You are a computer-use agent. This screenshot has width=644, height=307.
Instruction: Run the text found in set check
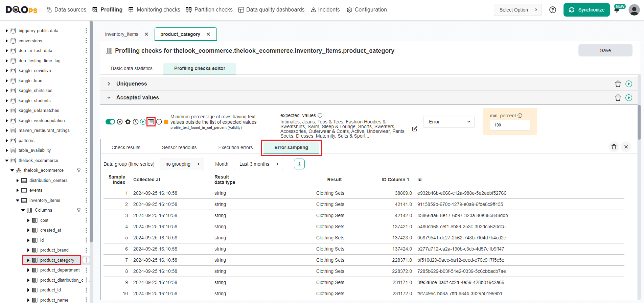143,122
